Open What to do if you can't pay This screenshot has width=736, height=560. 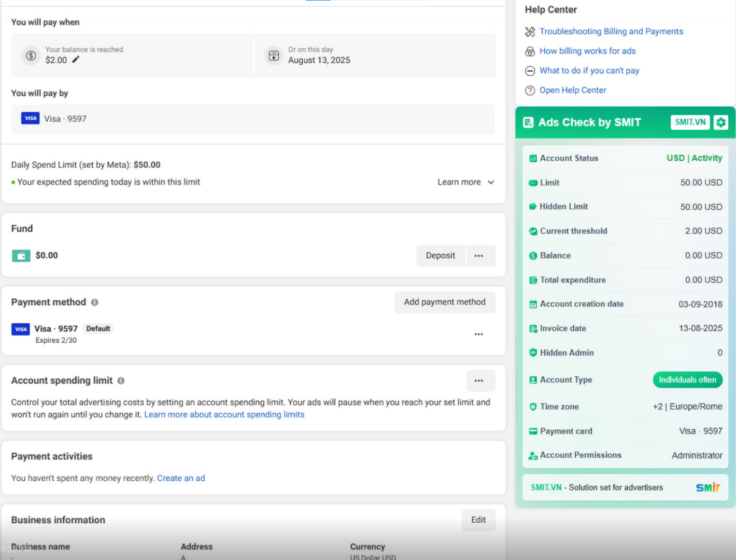click(x=589, y=71)
